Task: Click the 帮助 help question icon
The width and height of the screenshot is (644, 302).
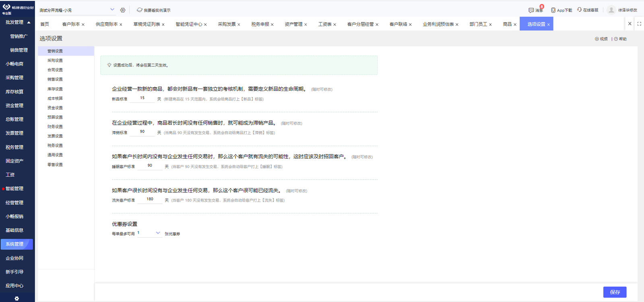Action: click(x=616, y=39)
